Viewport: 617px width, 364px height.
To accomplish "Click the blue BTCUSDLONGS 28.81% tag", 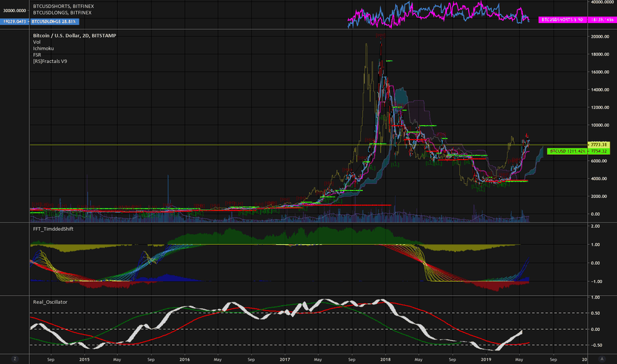I will pos(54,22).
